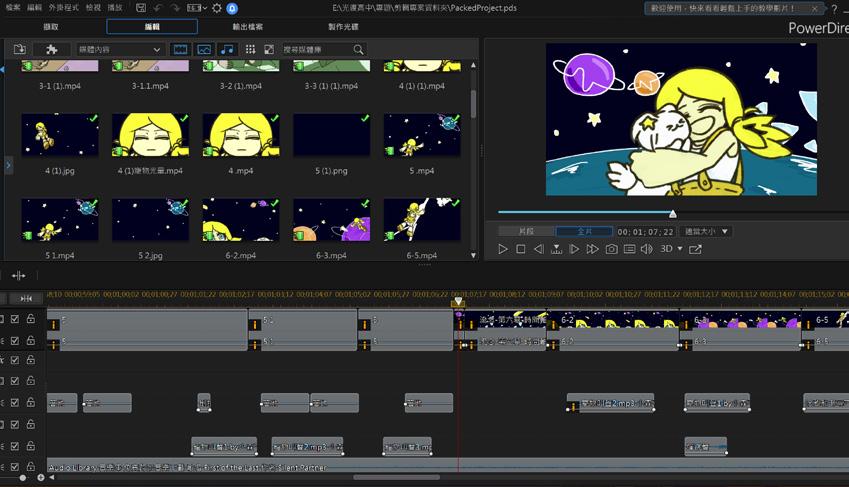Disable the Audio Library music track checkbox
849x487 pixels.
[15, 466]
